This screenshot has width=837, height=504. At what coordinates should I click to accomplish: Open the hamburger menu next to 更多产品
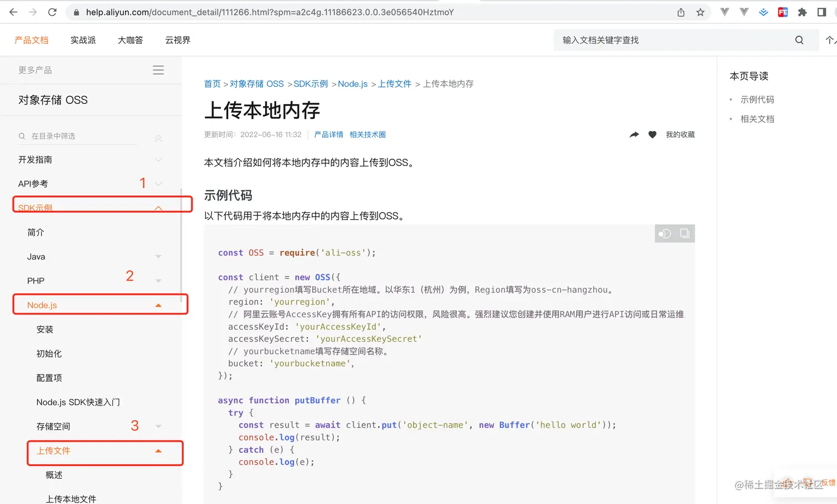pyautogui.click(x=158, y=70)
